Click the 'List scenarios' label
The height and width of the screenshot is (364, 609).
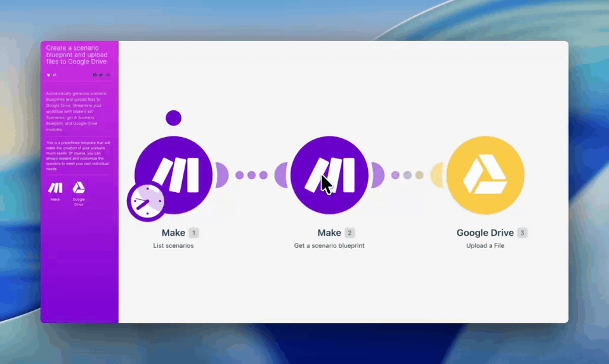tap(173, 245)
